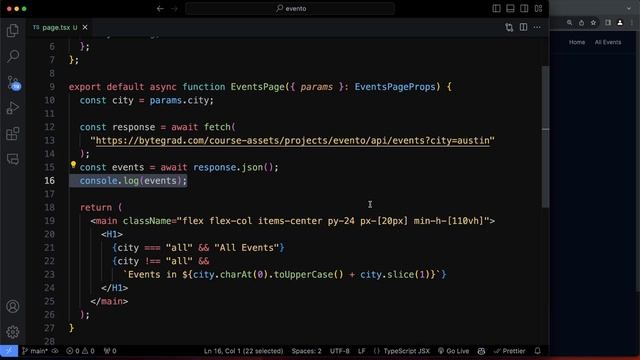640x360 pixels.
Task: Show code actions lightbulb on line 15
Action: point(73,164)
